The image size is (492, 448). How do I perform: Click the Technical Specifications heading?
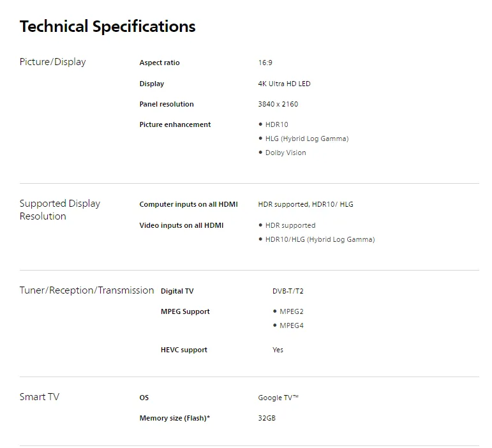pos(108,26)
